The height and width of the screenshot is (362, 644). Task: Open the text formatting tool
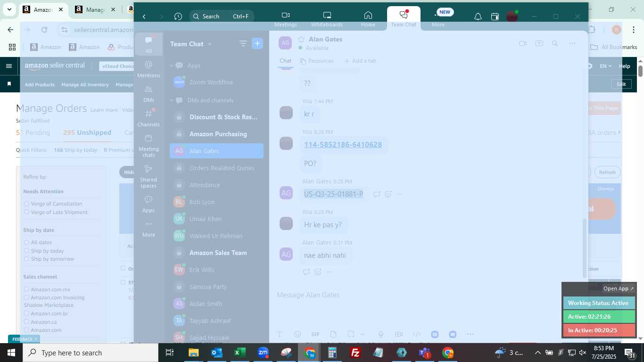279,334
